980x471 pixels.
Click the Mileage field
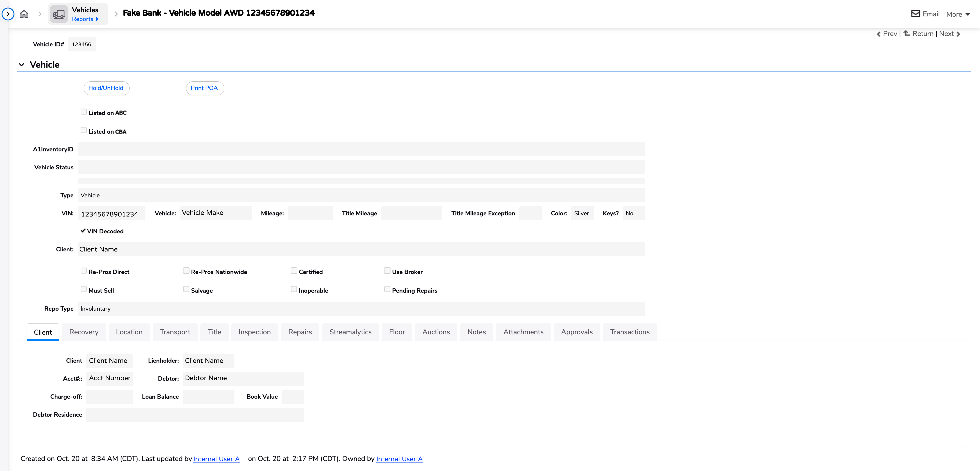pyautogui.click(x=310, y=213)
